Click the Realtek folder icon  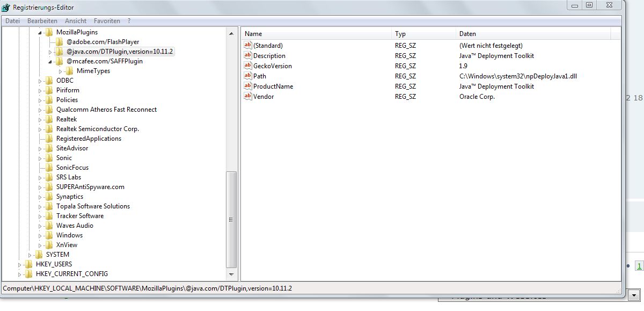click(49, 119)
